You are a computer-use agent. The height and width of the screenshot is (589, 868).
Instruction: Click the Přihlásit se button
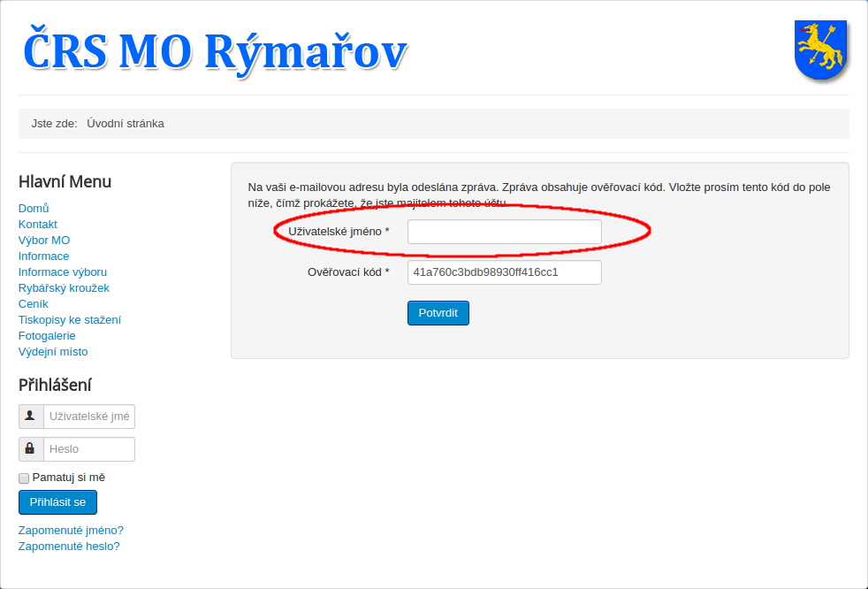point(57,502)
